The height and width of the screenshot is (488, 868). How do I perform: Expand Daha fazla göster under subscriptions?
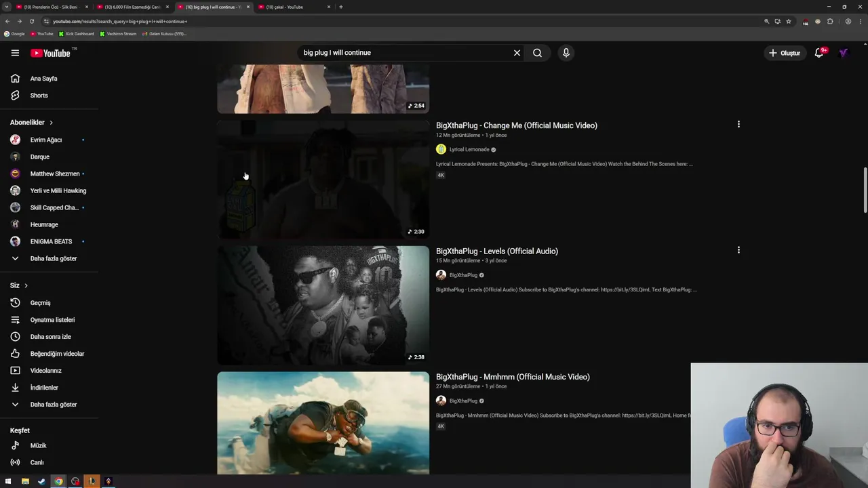click(49, 259)
